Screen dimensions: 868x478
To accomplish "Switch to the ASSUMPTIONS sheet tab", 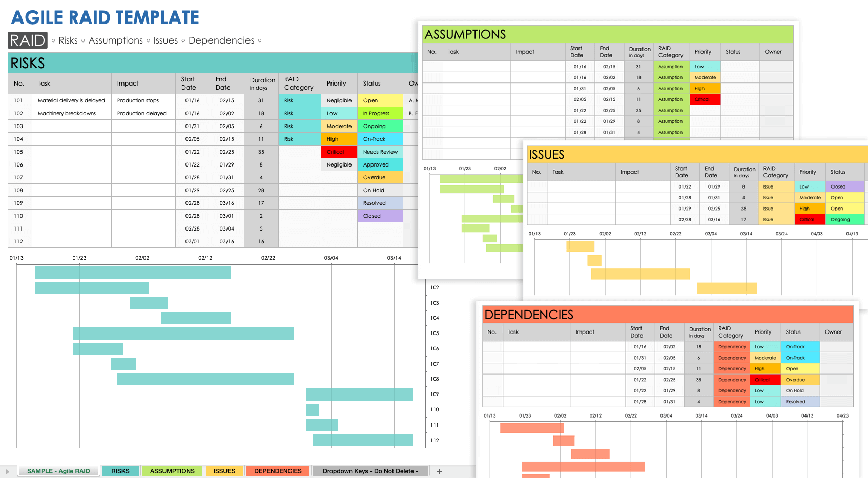I will [172, 471].
